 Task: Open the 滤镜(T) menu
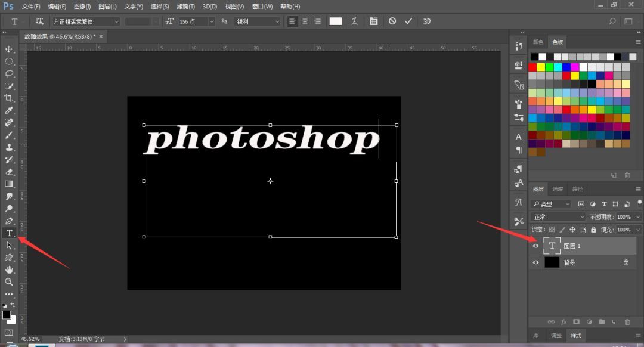[185, 7]
